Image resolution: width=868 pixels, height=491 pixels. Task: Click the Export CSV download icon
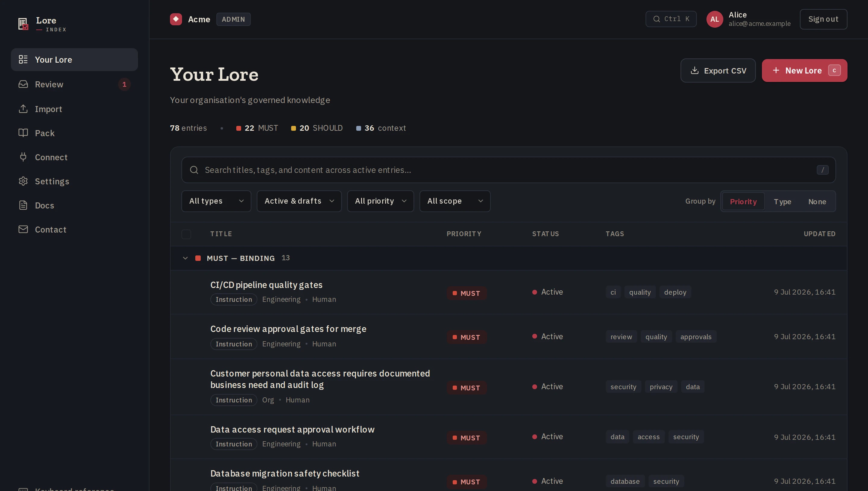694,70
